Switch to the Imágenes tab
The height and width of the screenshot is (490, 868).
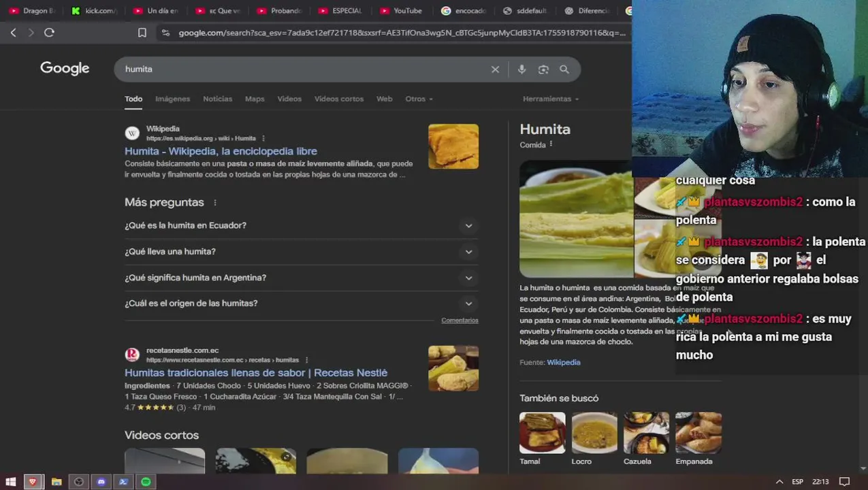point(172,99)
